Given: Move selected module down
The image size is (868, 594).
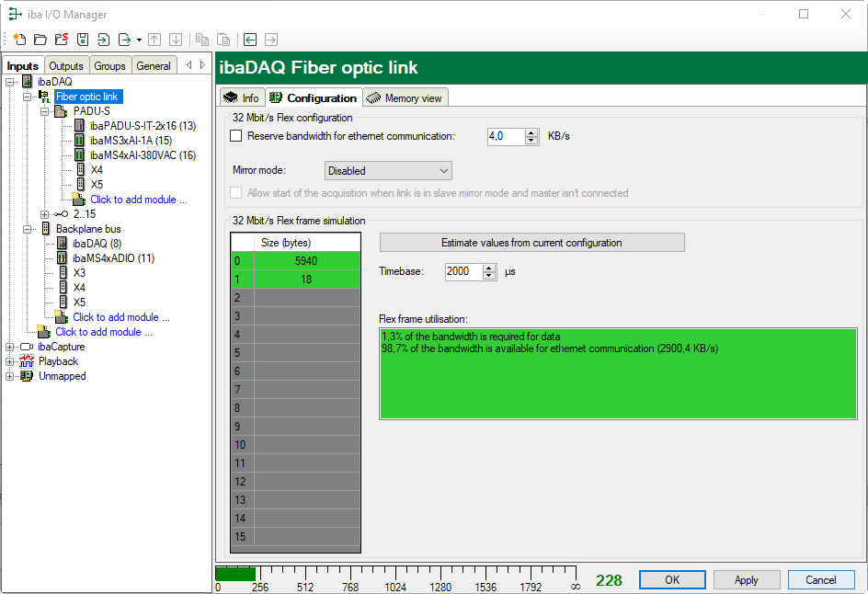Looking at the screenshot, I should coord(176,40).
